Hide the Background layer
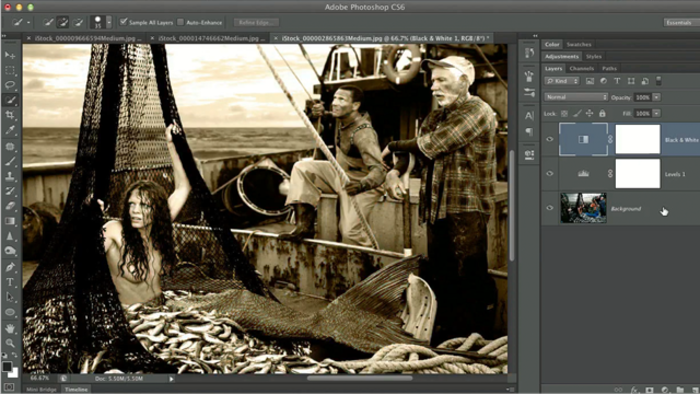Screen dimensions: 700x394 coord(550,208)
